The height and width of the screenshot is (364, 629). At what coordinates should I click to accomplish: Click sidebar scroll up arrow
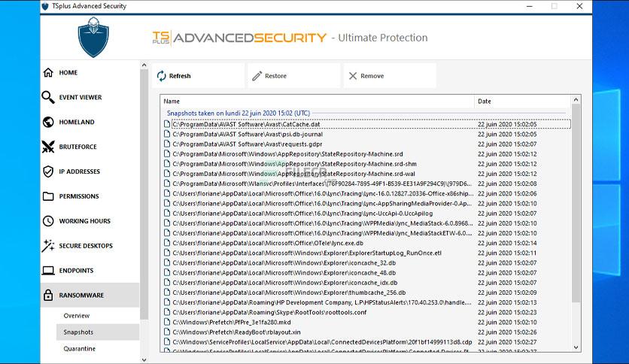click(144, 65)
